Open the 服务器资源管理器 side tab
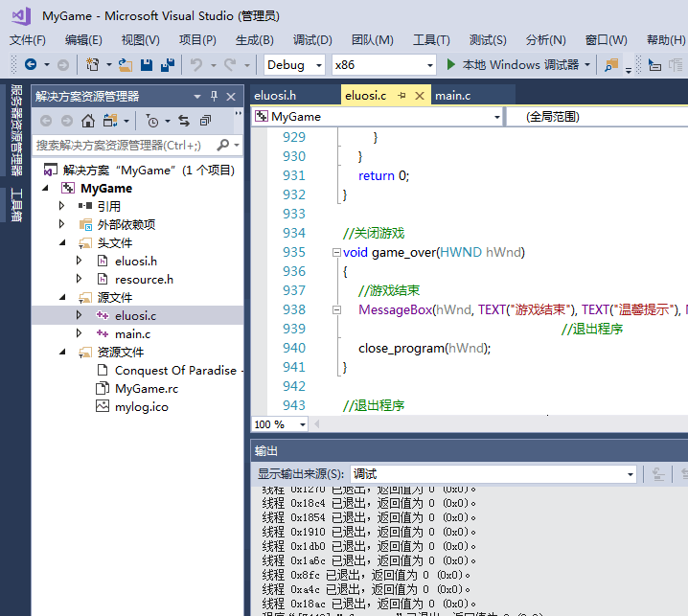This screenshot has width=688, height=616. coord(16,130)
